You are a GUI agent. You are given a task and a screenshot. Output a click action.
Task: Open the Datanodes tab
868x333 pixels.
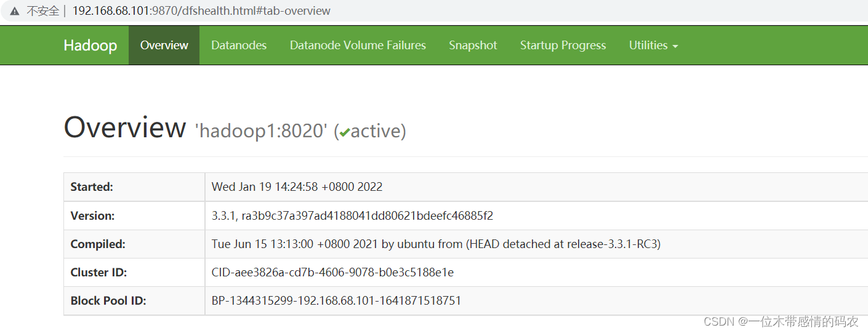click(239, 46)
